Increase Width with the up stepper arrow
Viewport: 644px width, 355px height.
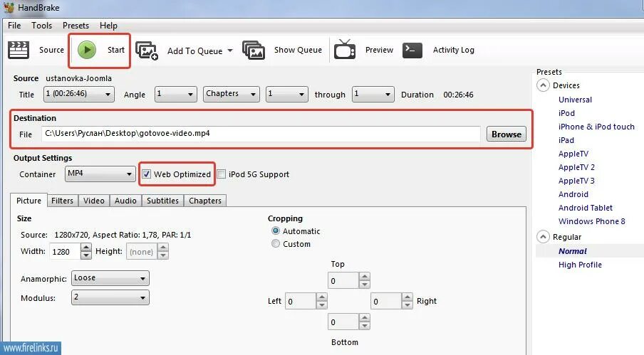(85, 247)
